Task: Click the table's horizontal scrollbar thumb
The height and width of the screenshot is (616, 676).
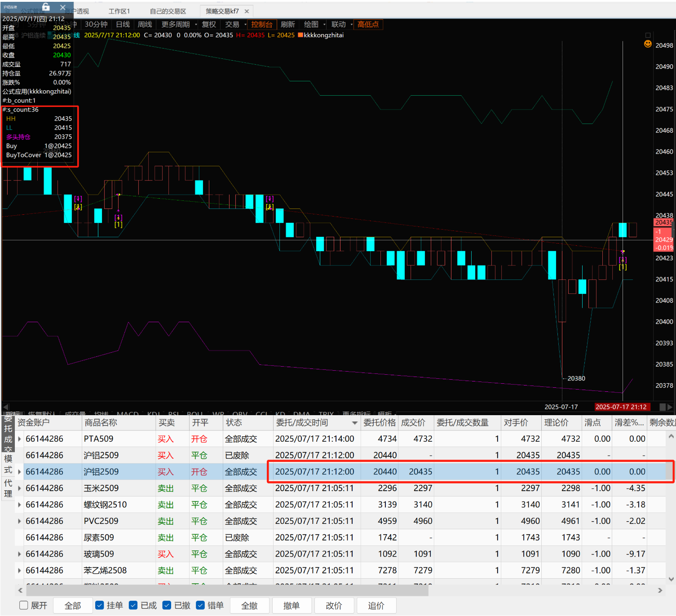Action: (226, 590)
